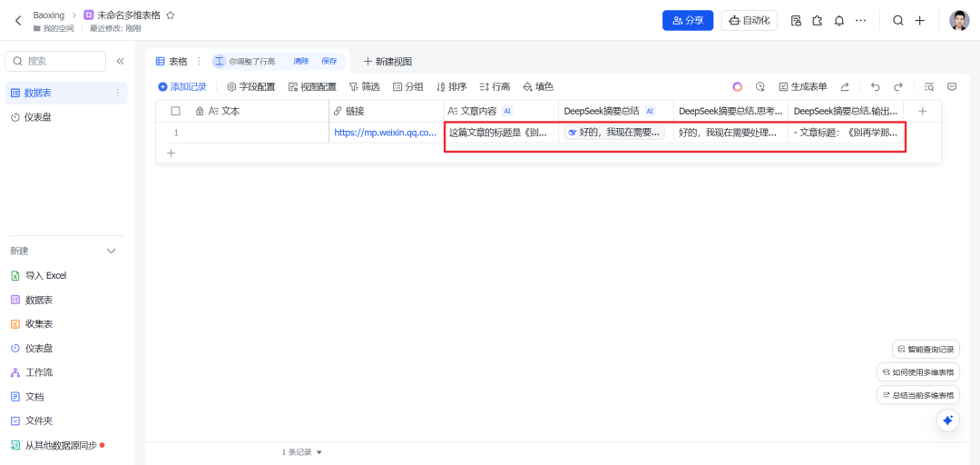
Task: Open the 表格 view tab's three-dot menu
Action: (x=200, y=62)
